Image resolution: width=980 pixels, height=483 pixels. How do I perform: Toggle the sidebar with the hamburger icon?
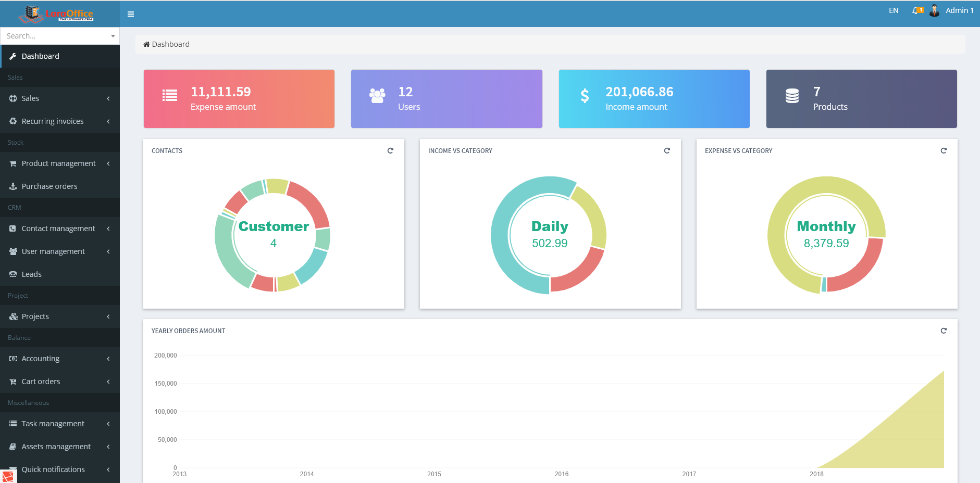[x=131, y=14]
